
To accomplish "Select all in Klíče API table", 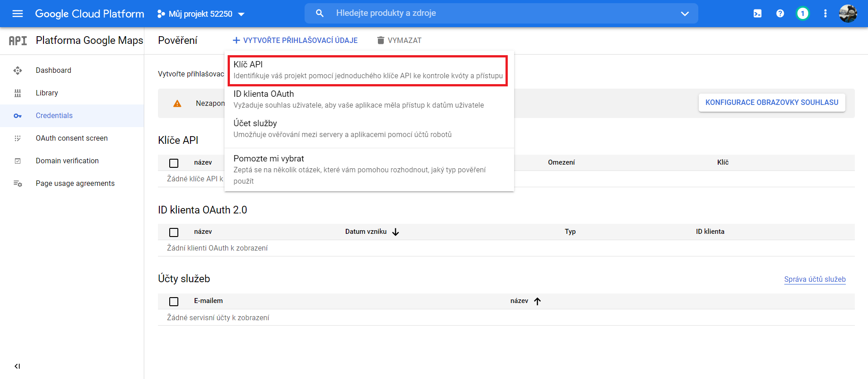I will coord(174,163).
